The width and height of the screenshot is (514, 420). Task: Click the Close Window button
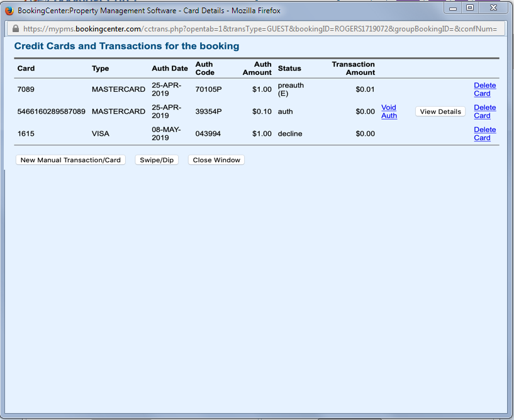tap(216, 160)
